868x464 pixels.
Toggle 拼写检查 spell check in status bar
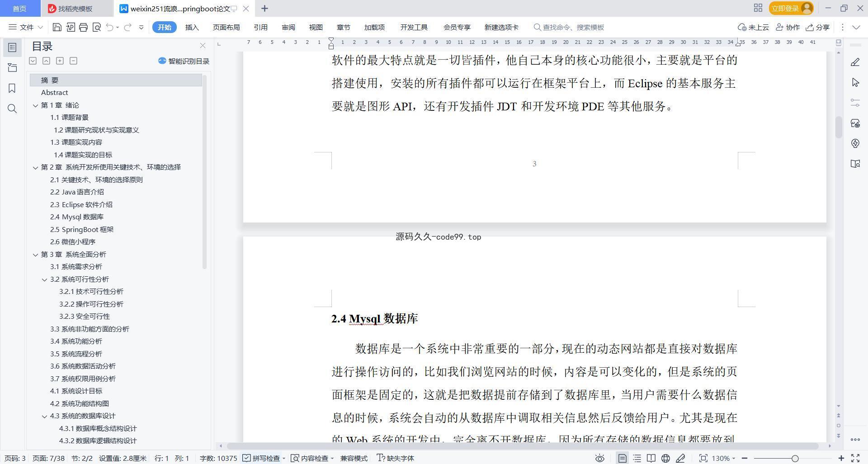click(262, 458)
